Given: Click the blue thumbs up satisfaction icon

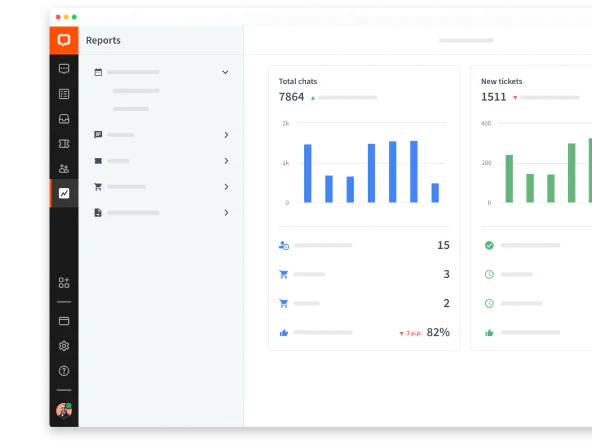Looking at the screenshot, I should tap(284, 333).
